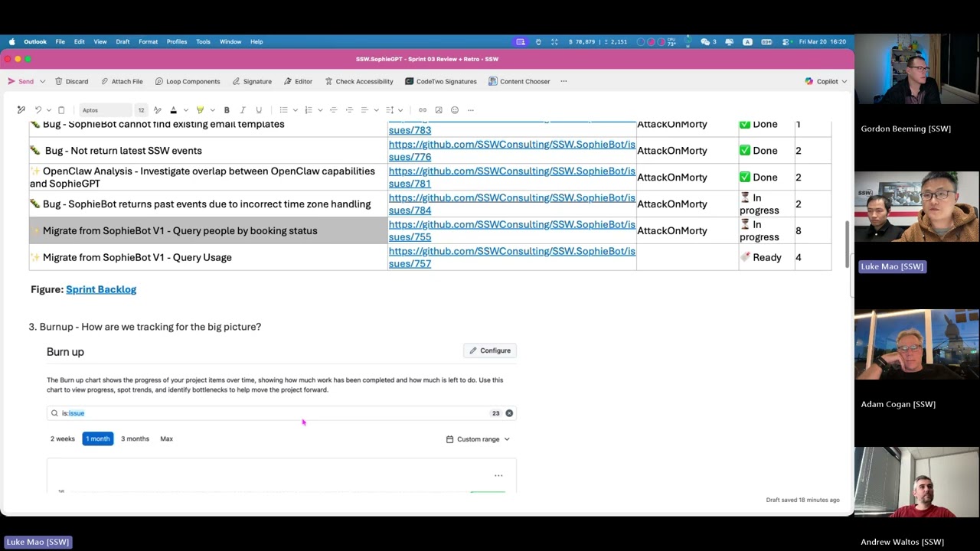The width and height of the screenshot is (980, 551).
Task: Click the Paste clipboard icon
Action: [x=61, y=110]
